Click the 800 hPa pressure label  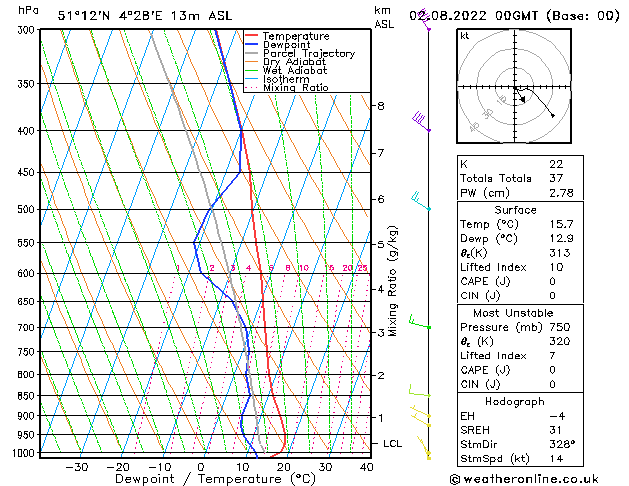(x=28, y=375)
